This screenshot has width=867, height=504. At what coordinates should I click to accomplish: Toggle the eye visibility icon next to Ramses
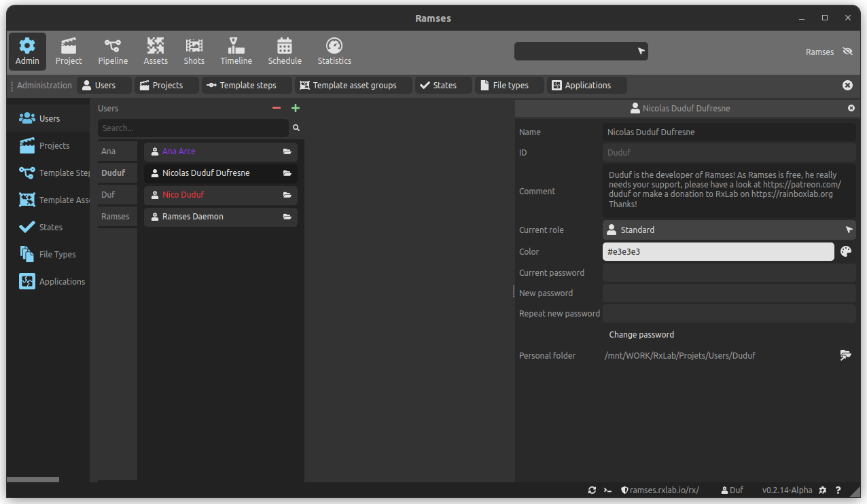click(847, 52)
